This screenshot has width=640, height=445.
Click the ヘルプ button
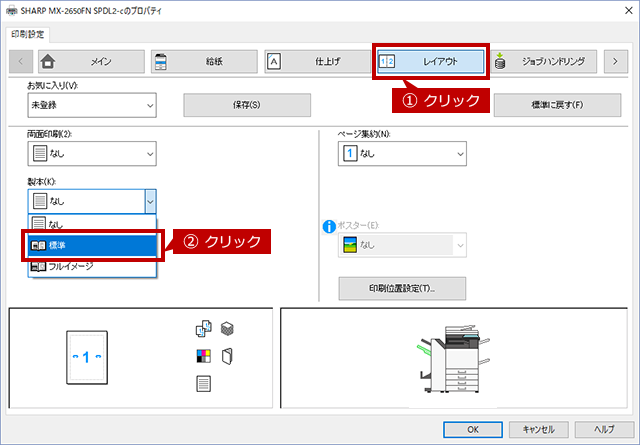604,429
